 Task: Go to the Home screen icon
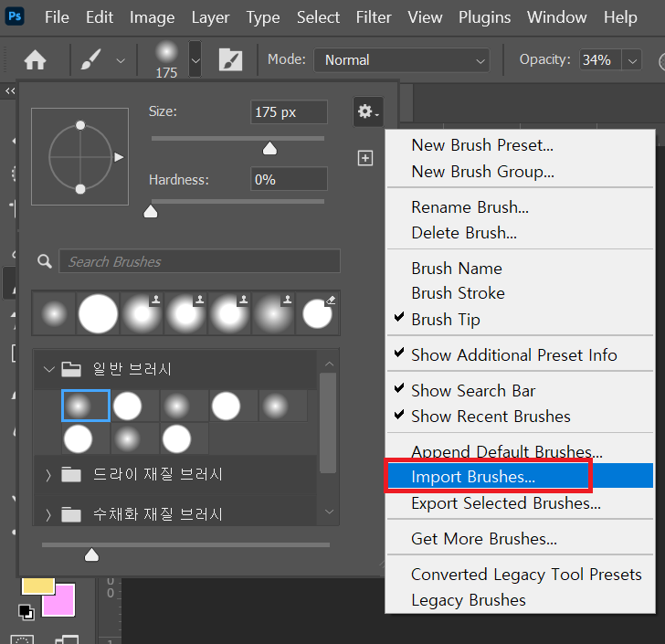(x=35, y=59)
